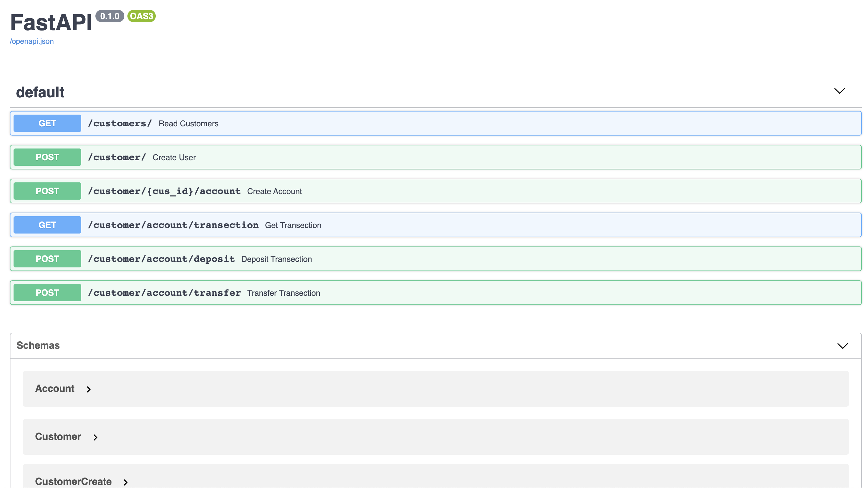Collapse the default section chevron
Screen dimensions: 868x488
click(839, 91)
